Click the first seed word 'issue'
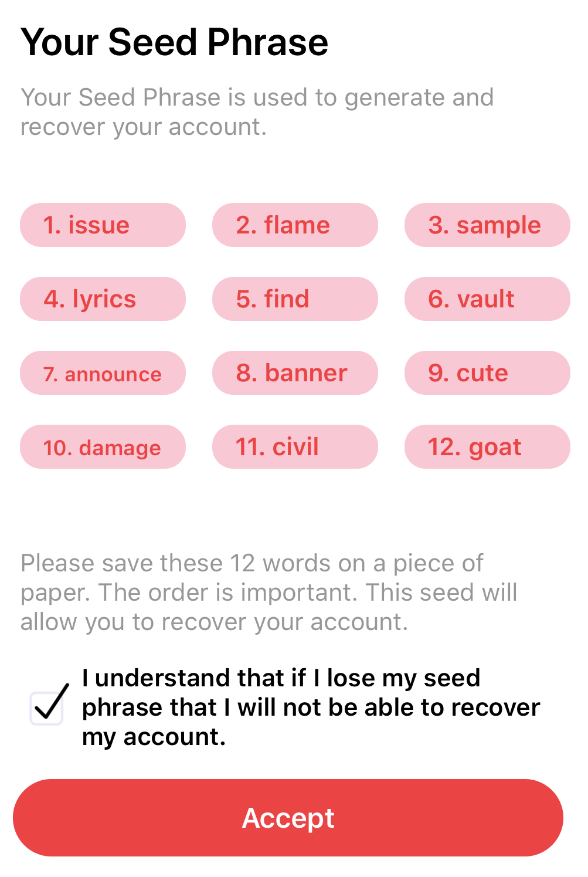588x877 pixels. click(103, 225)
